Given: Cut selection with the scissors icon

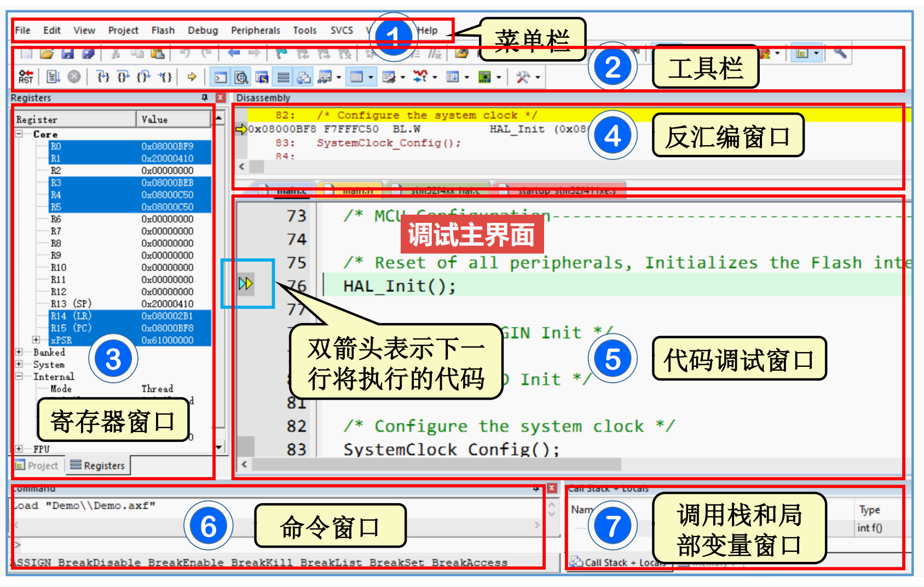Looking at the screenshot, I should (116, 53).
